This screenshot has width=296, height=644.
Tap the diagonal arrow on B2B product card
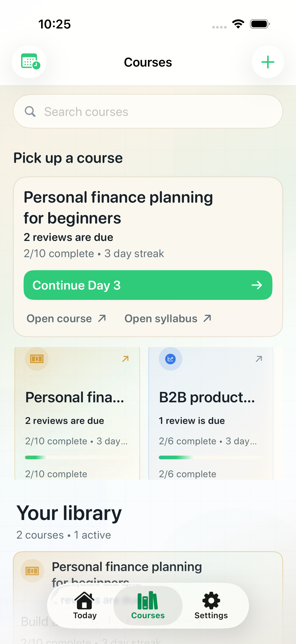click(x=259, y=359)
